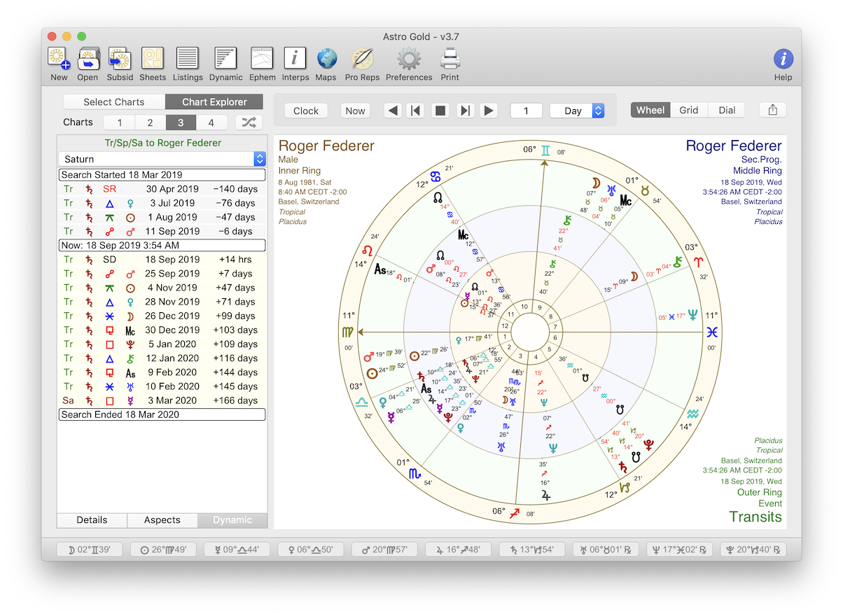Open the Day time-unit dropdown
The image size is (843, 616).
tap(577, 111)
